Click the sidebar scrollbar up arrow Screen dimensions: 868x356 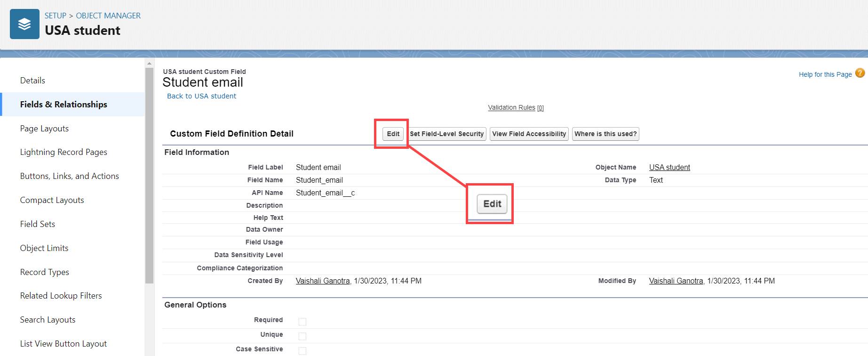click(x=149, y=63)
